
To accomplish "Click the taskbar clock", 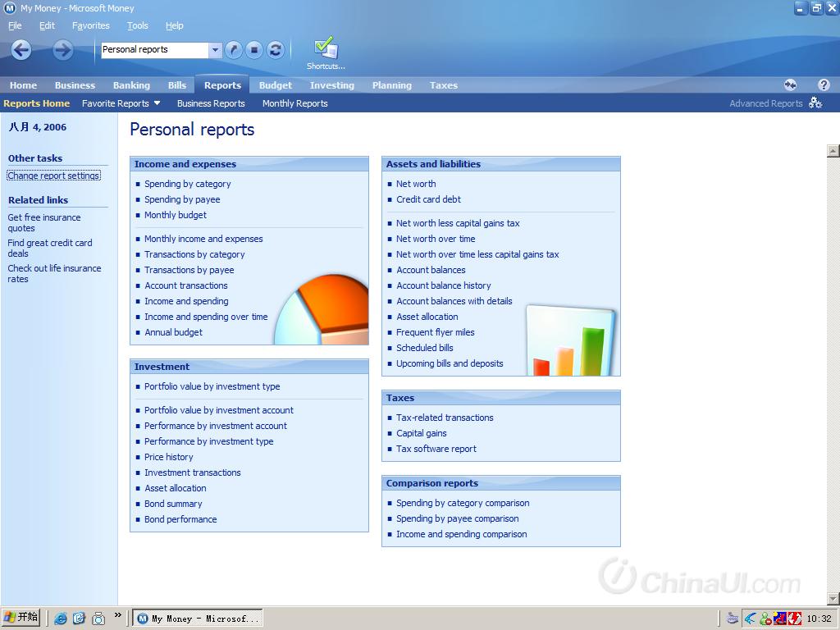I will (819, 619).
